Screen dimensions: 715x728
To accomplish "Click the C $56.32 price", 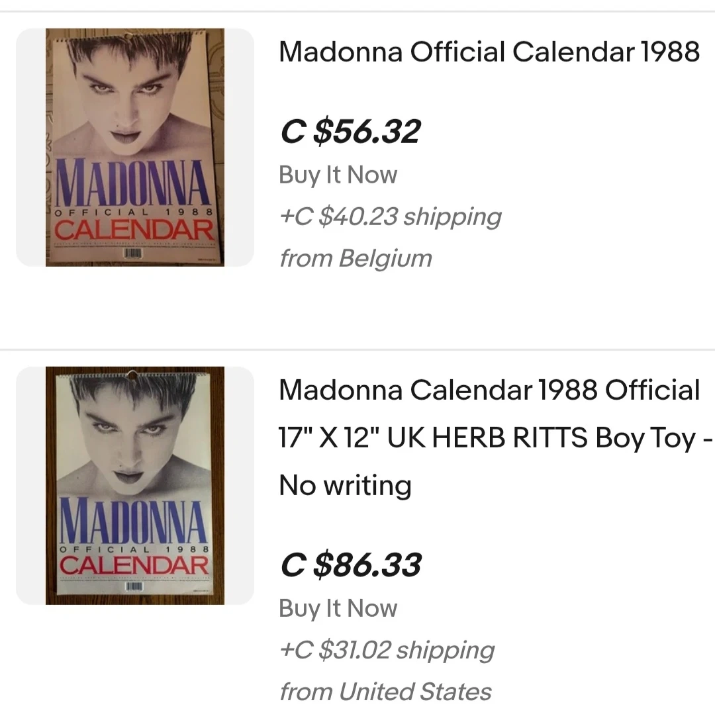I will pos(350,131).
